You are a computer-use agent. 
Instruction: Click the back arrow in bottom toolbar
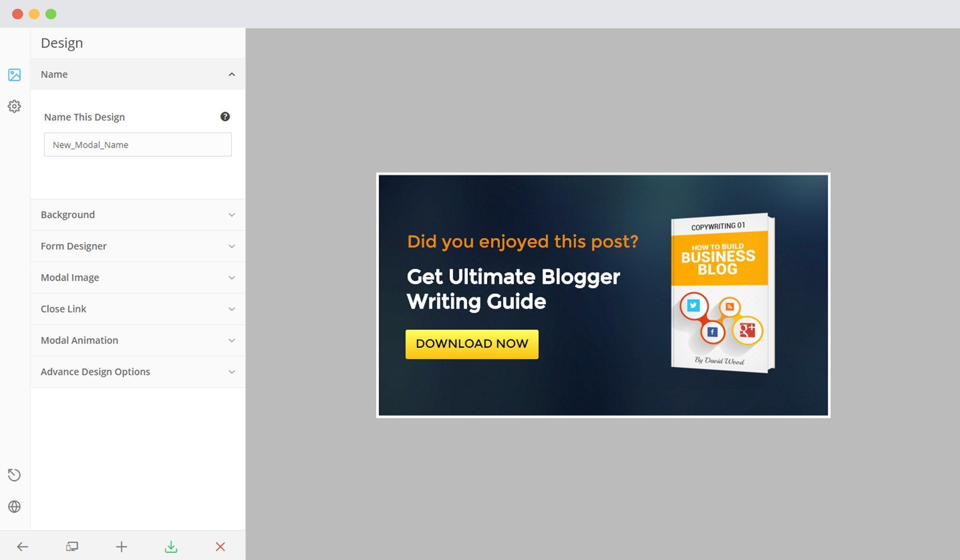click(22, 546)
